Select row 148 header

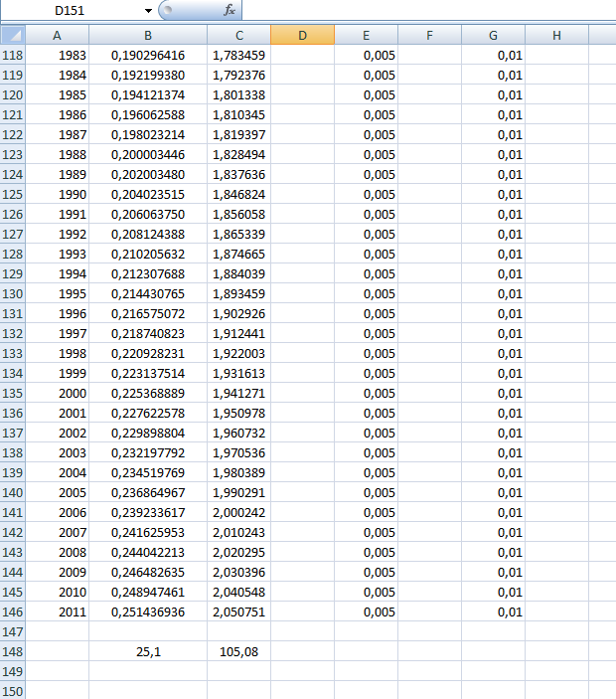pos(12,651)
